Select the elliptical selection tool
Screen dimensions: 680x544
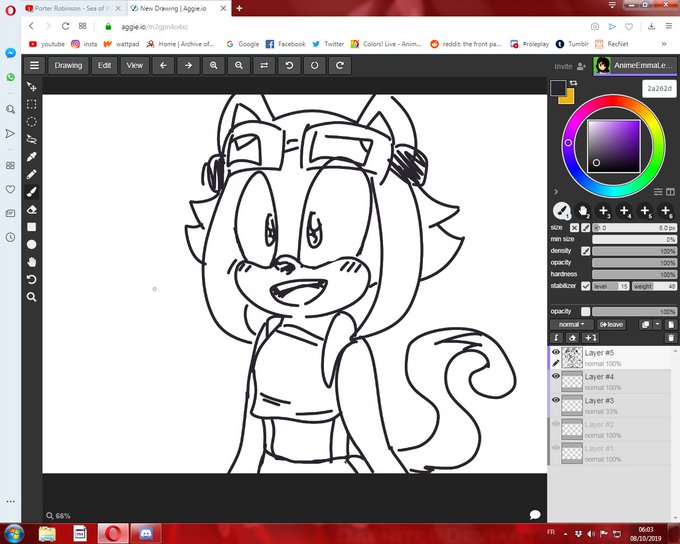pos(32,122)
